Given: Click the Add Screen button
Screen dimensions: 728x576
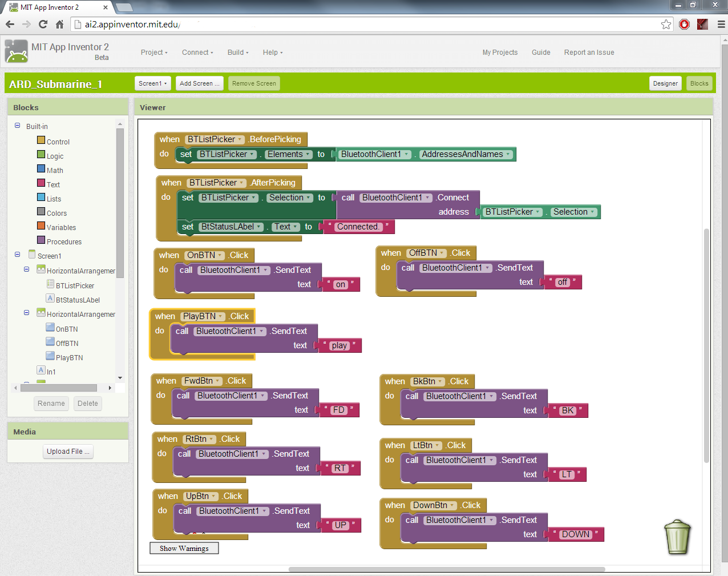Looking at the screenshot, I should coord(199,83).
